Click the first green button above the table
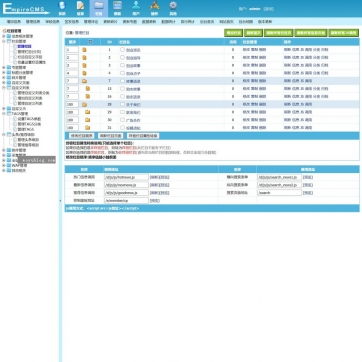362x362 pixels. click(233, 33)
